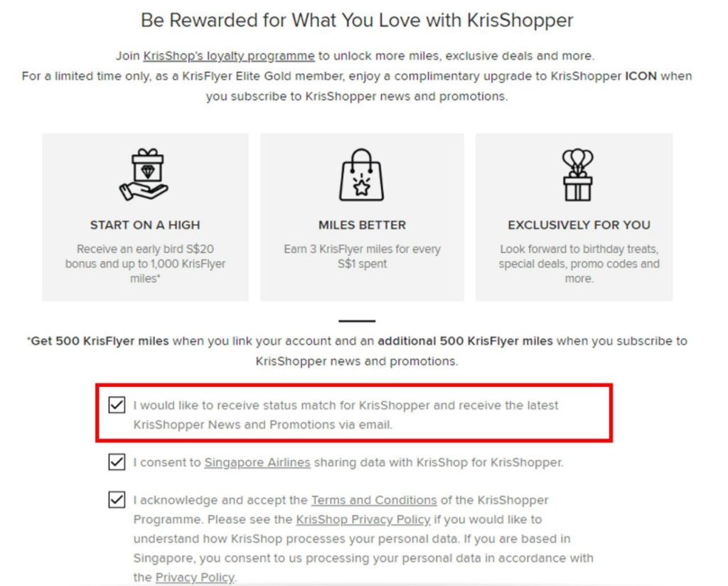Disable the Singapore Airlines data sharing consent checkbox
This screenshot has height=586, width=728.
pyautogui.click(x=116, y=462)
